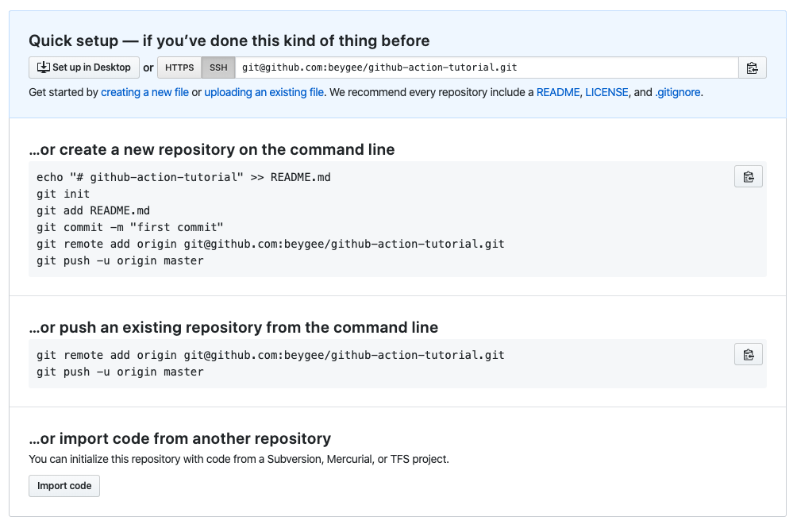This screenshot has height=532, width=797.
Task: Copy the SSH repository URL to clipboard
Action: tap(752, 67)
